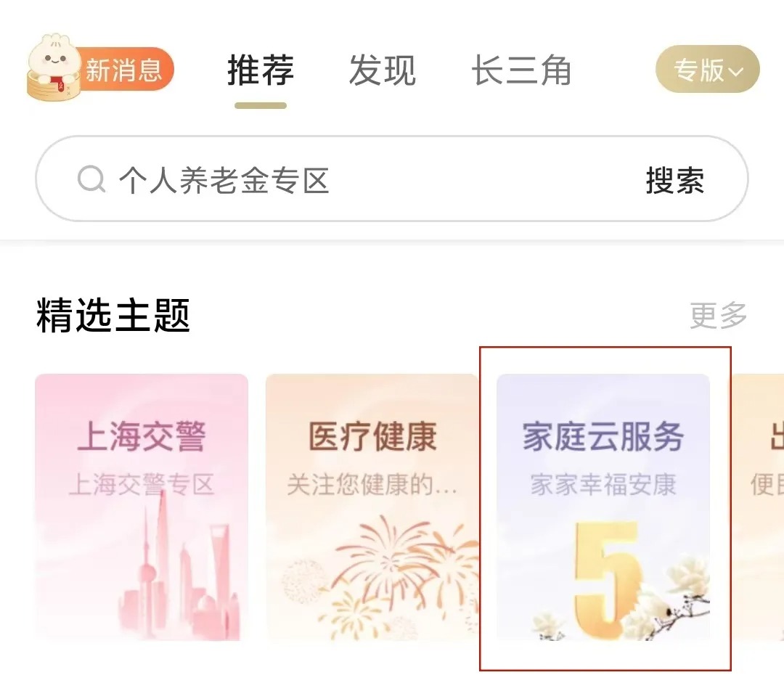Screen dimensions: 784x683
Task: Open the 家庭云服务 theme card
Action: pyautogui.click(x=603, y=507)
